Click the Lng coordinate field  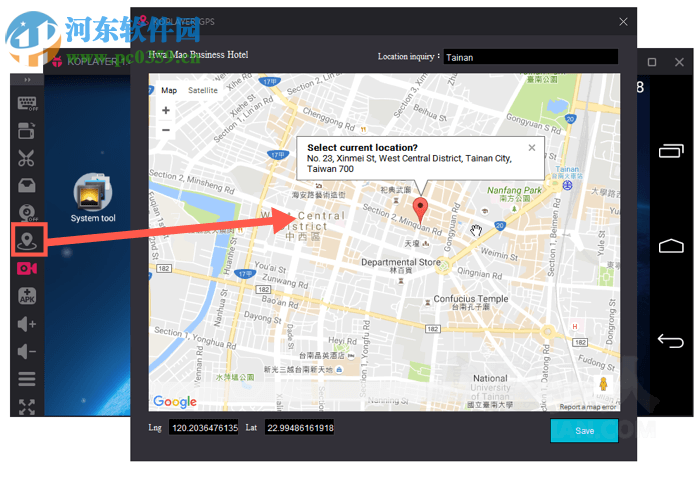[x=204, y=427]
